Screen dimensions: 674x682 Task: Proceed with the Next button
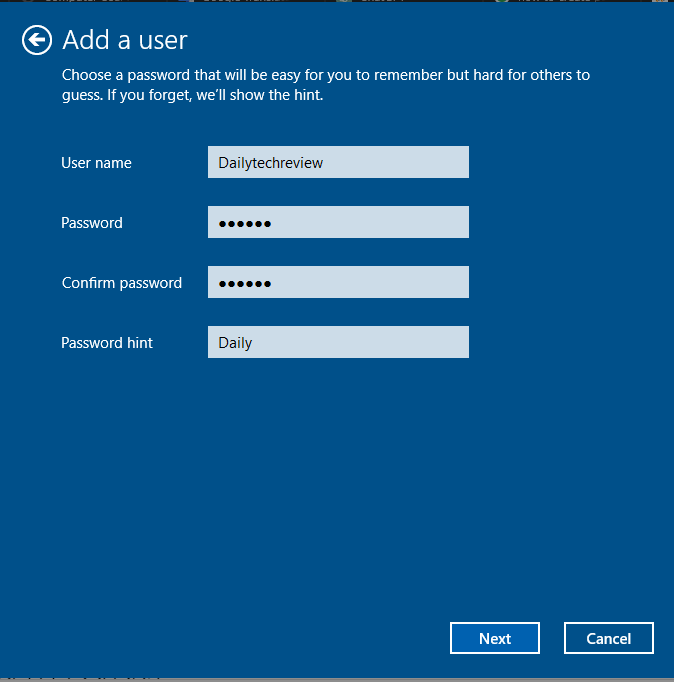pyautogui.click(x=495, y=638)
